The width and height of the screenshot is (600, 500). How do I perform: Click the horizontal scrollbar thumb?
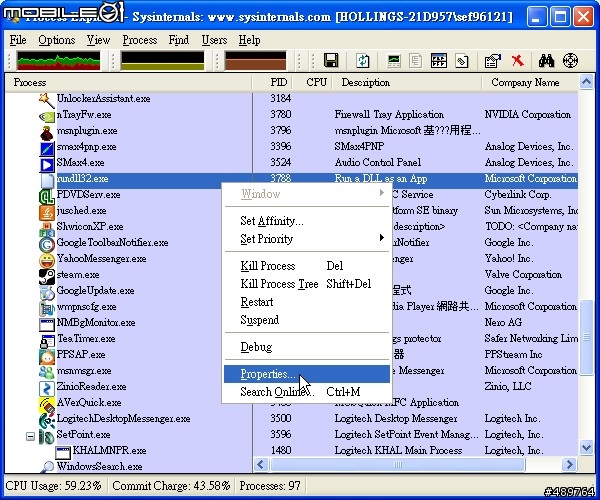[x=398, y=464]
